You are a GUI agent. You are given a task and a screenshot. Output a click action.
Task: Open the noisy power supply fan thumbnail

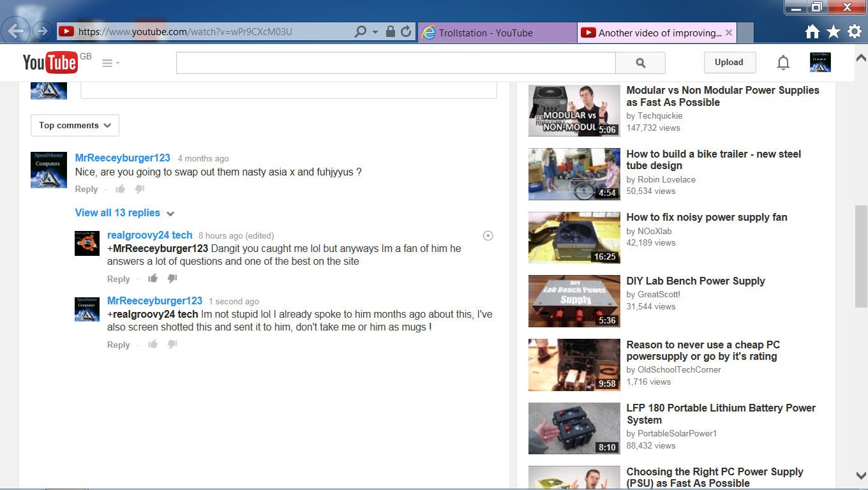[574, 238]
